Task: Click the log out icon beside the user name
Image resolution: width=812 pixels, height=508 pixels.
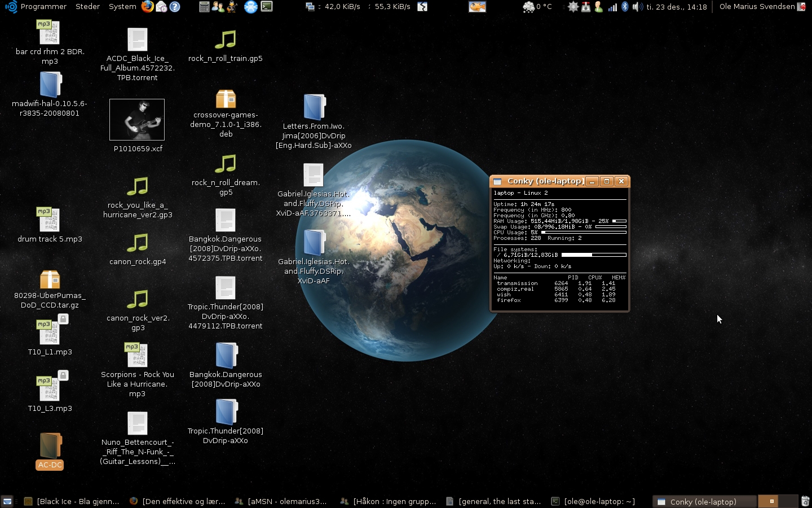Action: [x=802, y=7]
